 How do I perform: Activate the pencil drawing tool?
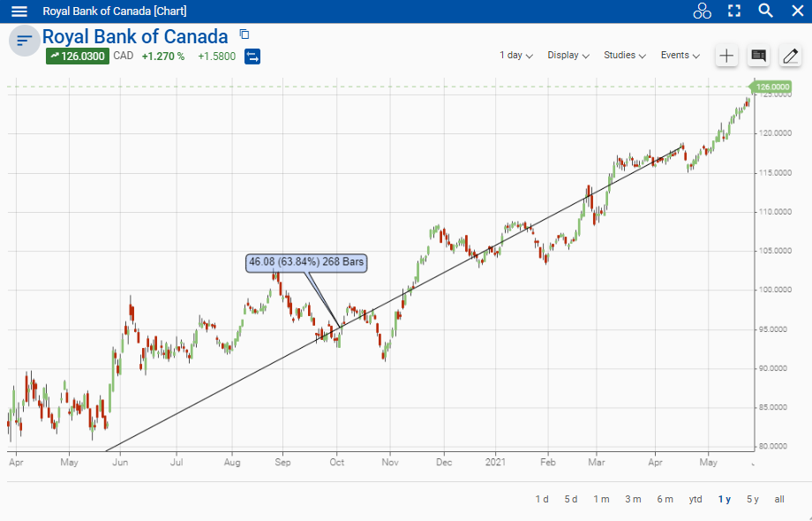(790, 56)
